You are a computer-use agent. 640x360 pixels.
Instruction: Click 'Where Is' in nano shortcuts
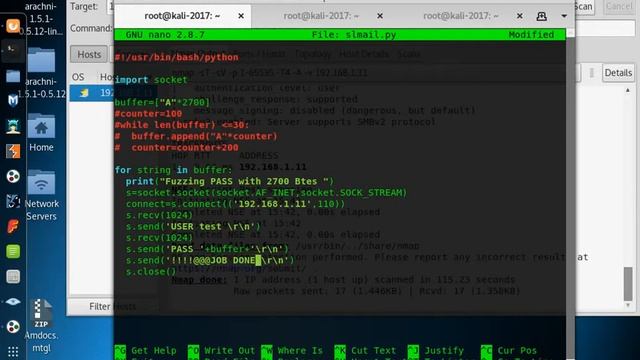click(x=300, y=351)
